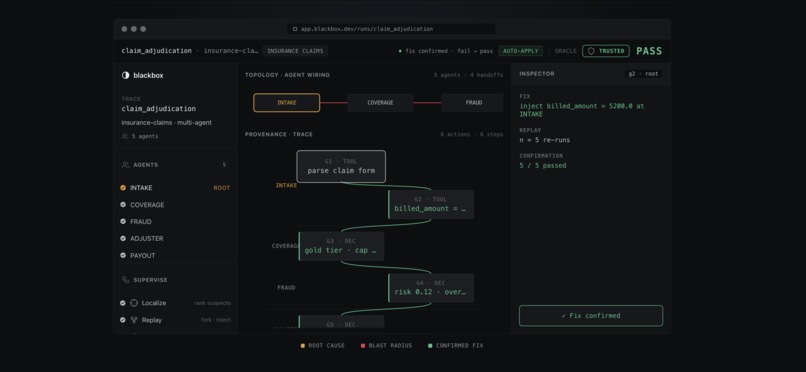Screen dimensions: 806x372
Task: Click the green CONFIRMED FIX legend swatch
Action: click(x=430, y=346)
